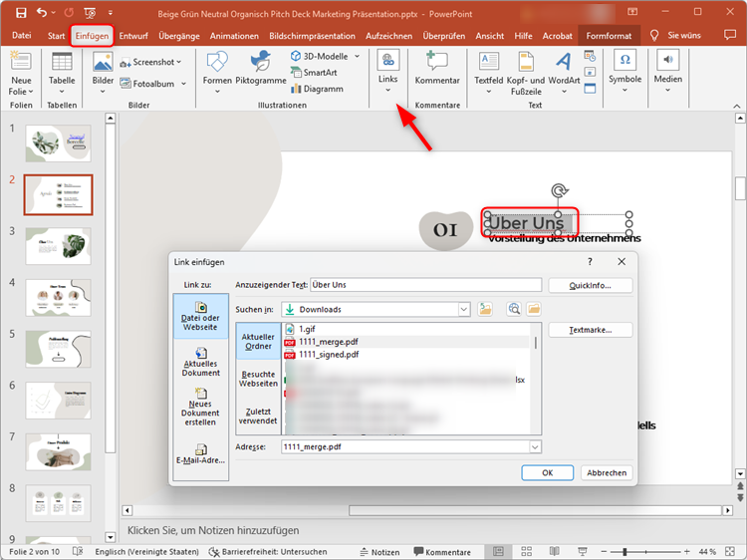The image size is (747, 560).
Task: Save the presentation with the disk icon
Action: tap(21, 13)
